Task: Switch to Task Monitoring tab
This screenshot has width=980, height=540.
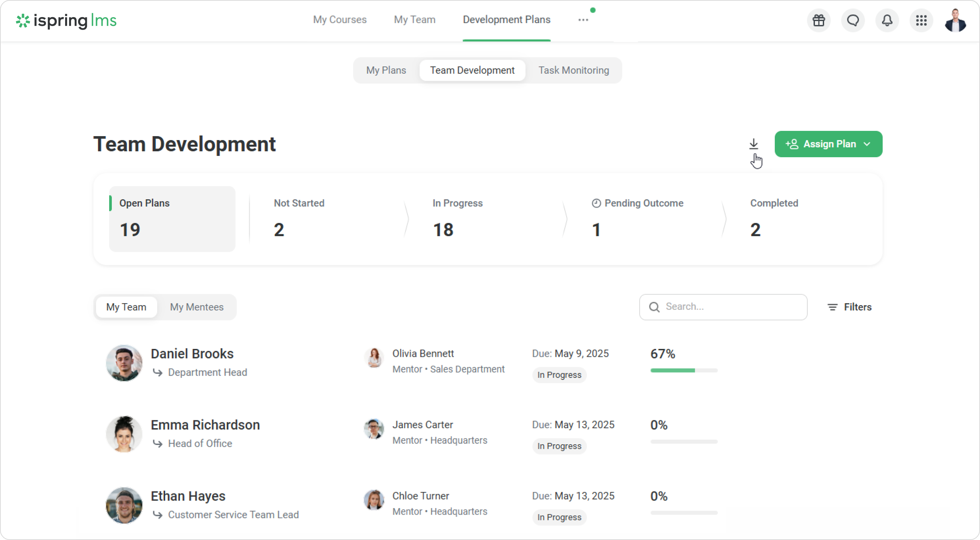Action: coord(573,70)
